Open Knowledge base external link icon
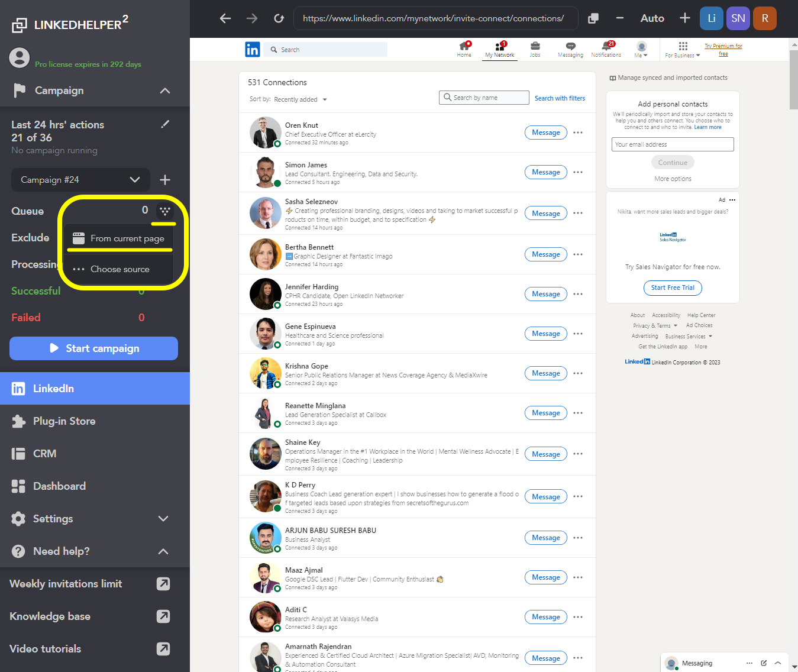Viewport: 798px width, 672px height. coord(163,616)
